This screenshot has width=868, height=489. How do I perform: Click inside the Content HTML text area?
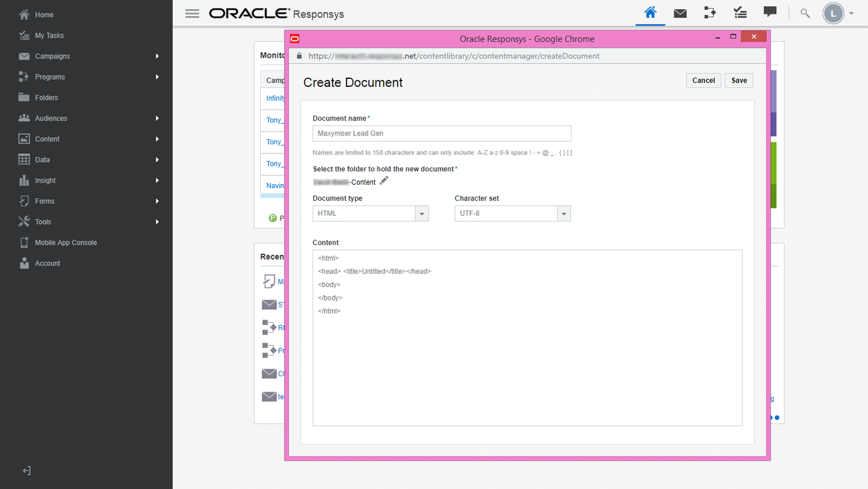tap(527, 337)
